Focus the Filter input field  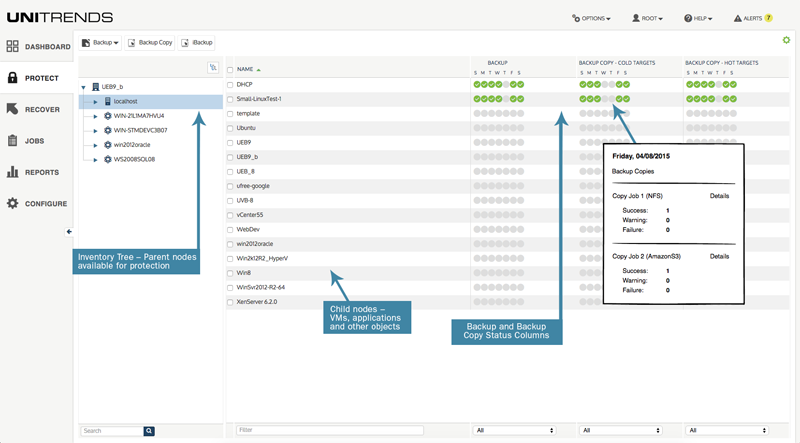[x=330, y=430]
